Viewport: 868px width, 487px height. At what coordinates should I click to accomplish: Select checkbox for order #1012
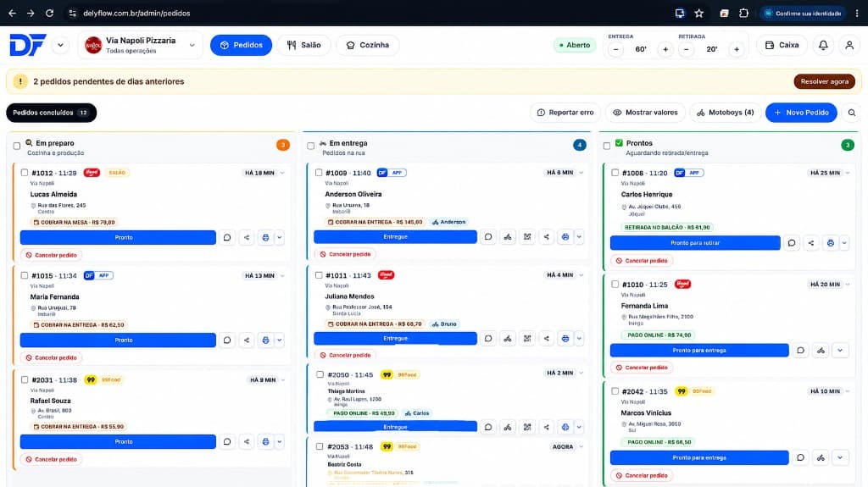click(25, 173)
